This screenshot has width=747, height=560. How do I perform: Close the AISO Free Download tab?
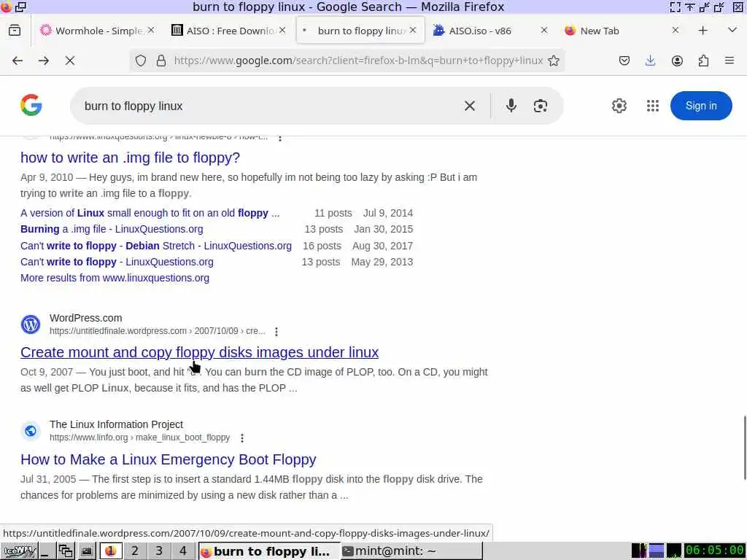282,30
